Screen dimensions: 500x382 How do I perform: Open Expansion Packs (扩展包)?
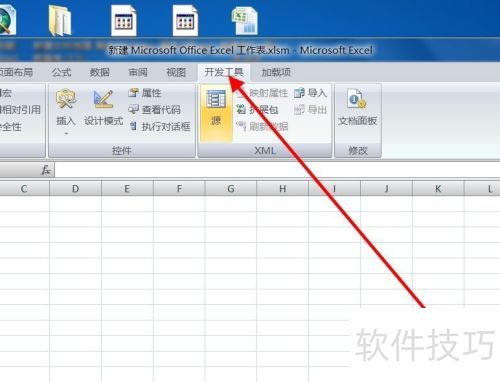coord(257,109)
